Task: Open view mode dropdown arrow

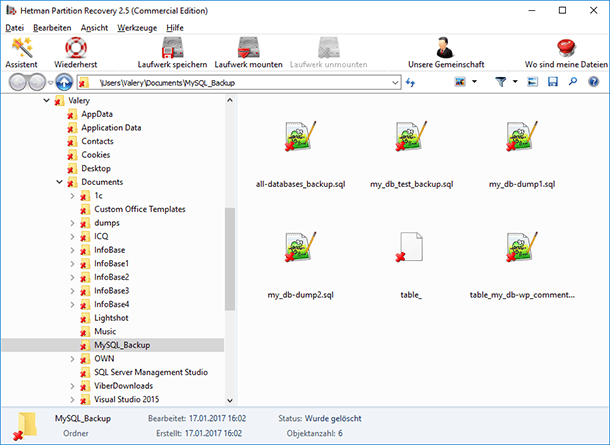Action: tap(474, 82)
